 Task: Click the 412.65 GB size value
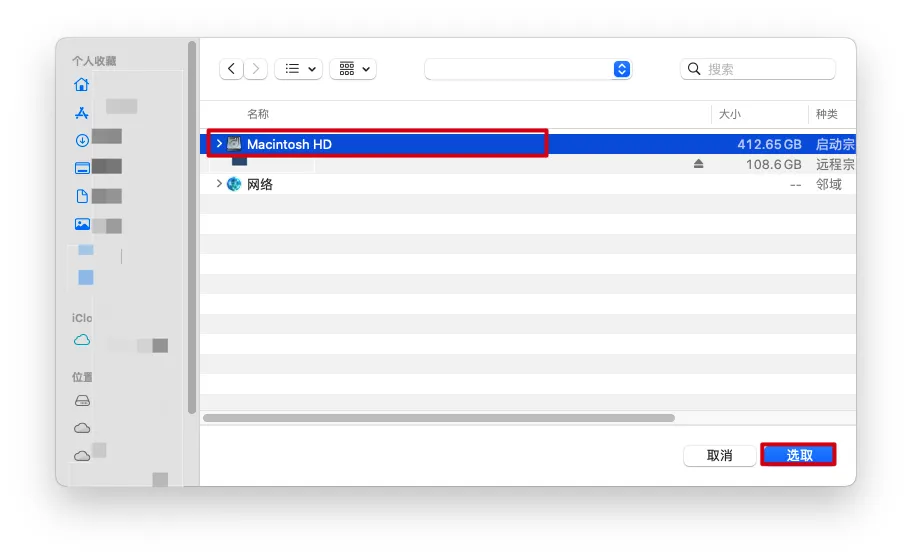[x=769, y=144]
